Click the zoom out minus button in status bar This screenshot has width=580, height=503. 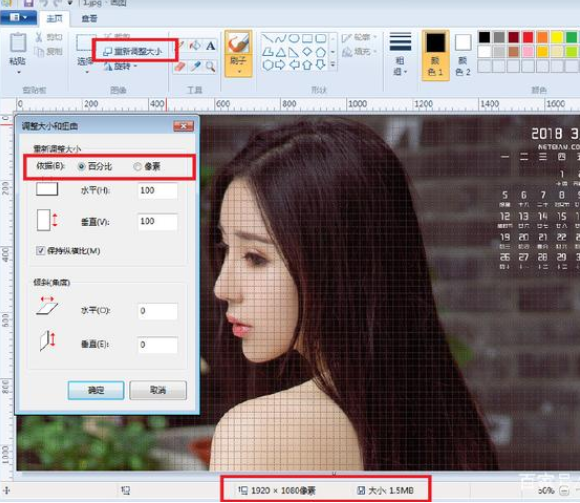coord(564,491)
